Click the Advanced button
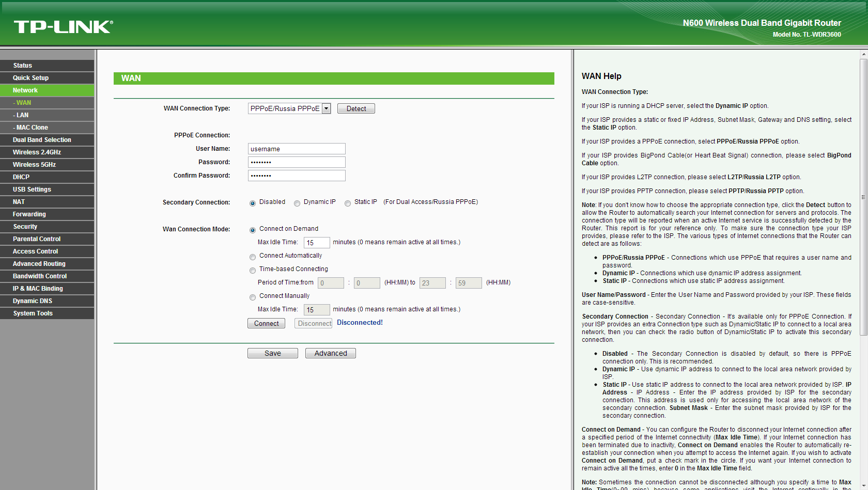 click(x=331, y=353)
